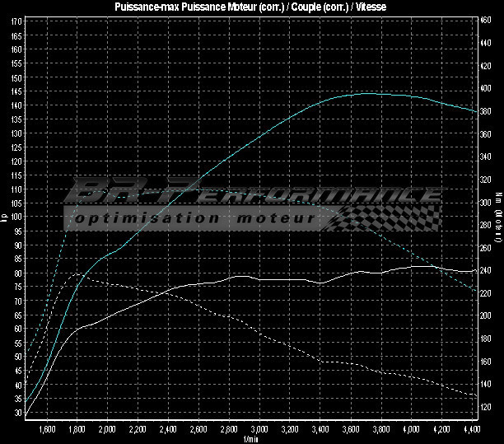The width and height of the screenshot is (504, 444).
Task: Click the 120 value on the Nm axis
Action: [485, 407]
